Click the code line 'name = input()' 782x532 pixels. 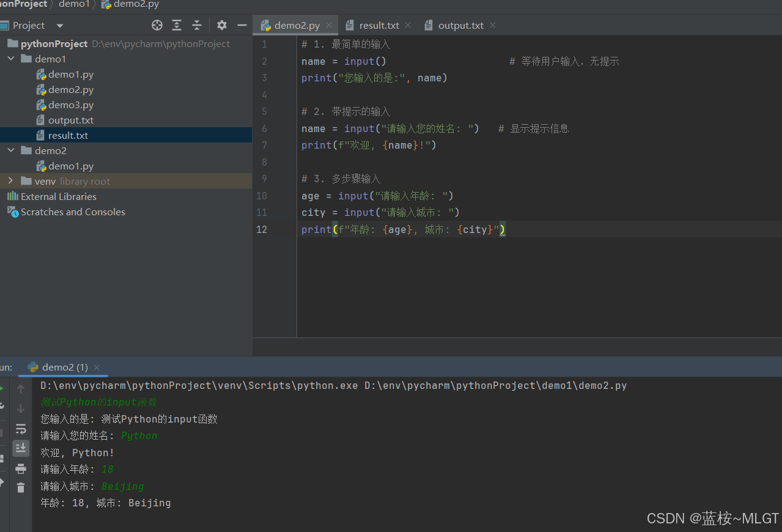click(x=344, y=61)
